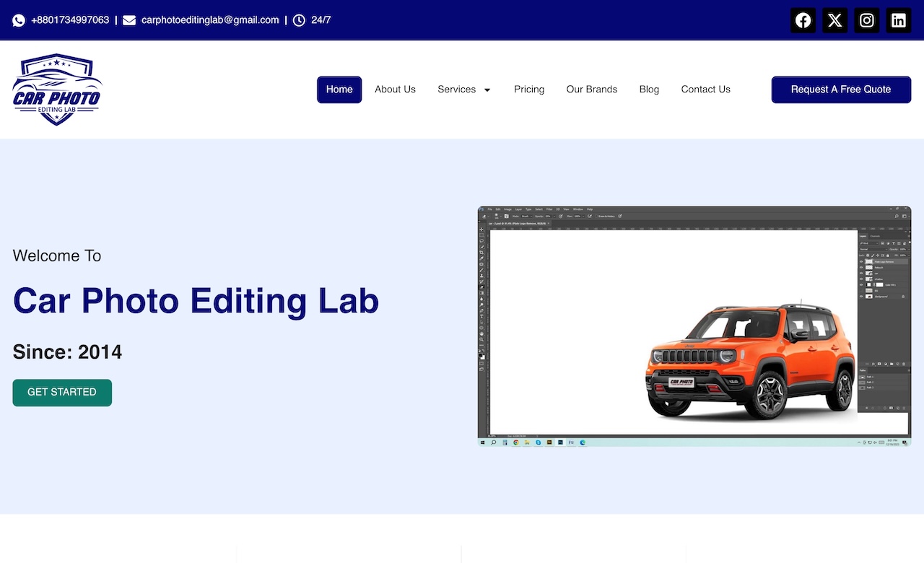Open the Services navigation dropdown
This screenshot has height=563, width=924.
(x=464, y=89)
